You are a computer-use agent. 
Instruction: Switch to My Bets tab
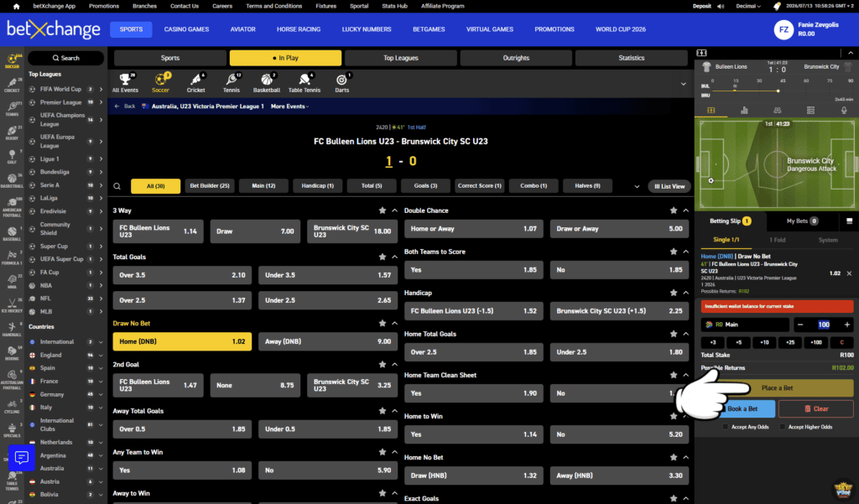coord(802,221)
